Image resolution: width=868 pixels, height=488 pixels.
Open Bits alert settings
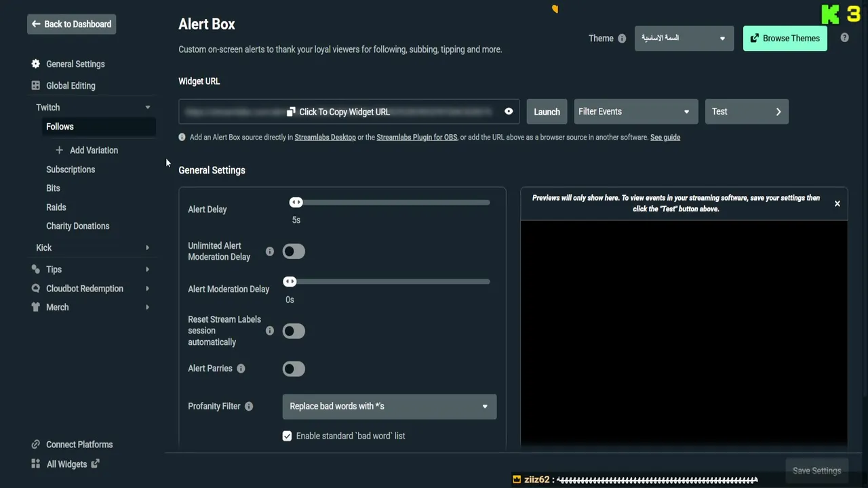(53, 188)
